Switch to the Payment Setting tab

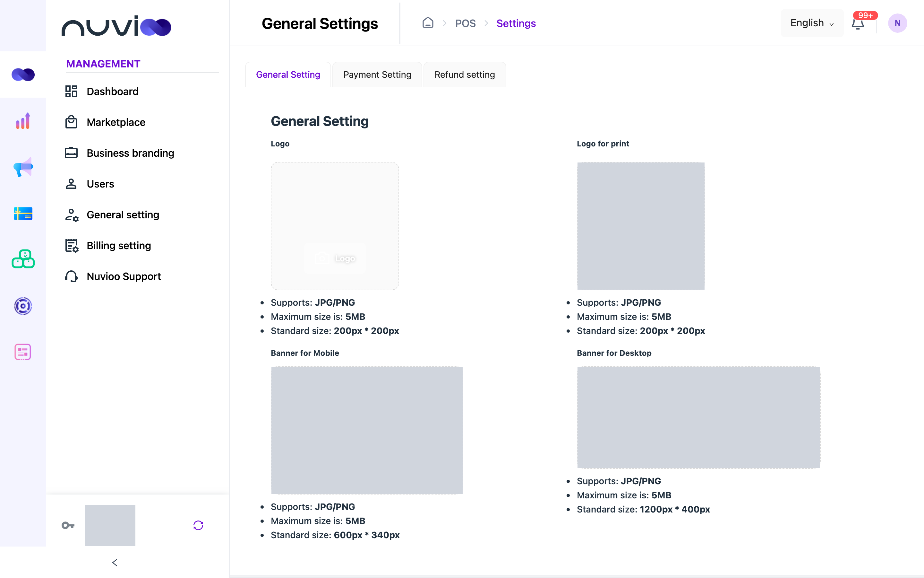377,74
